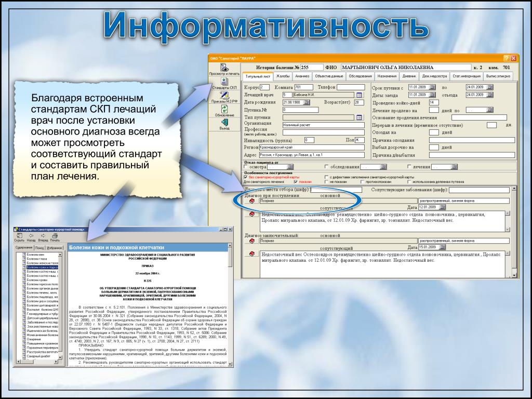Open the red book for final accompanying diagnosis
532x399 pixels.
[x=252, y=254]
